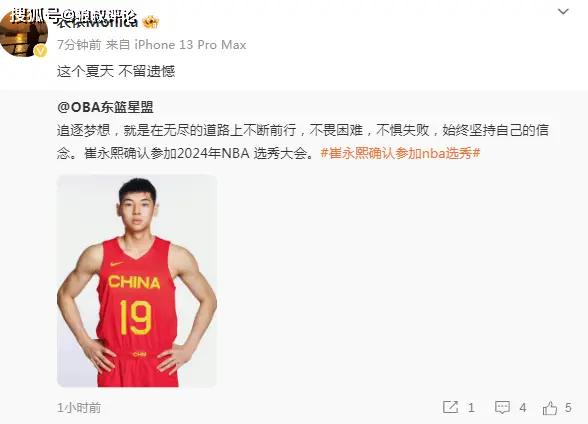Open comments via speech bubble icon
Image resolution: width=588 pixels, height=424 pixels.
pyautogui.click(x=502, y=407)
